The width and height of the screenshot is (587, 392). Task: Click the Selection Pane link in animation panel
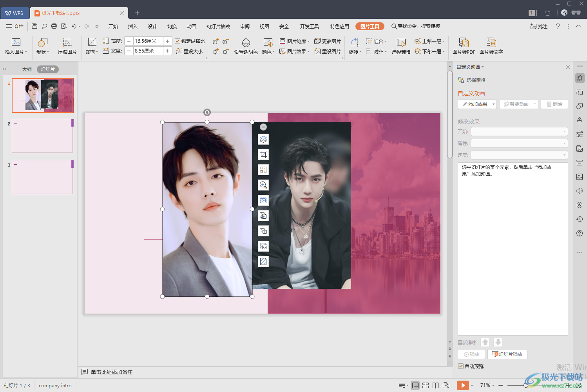pos(472,80)
